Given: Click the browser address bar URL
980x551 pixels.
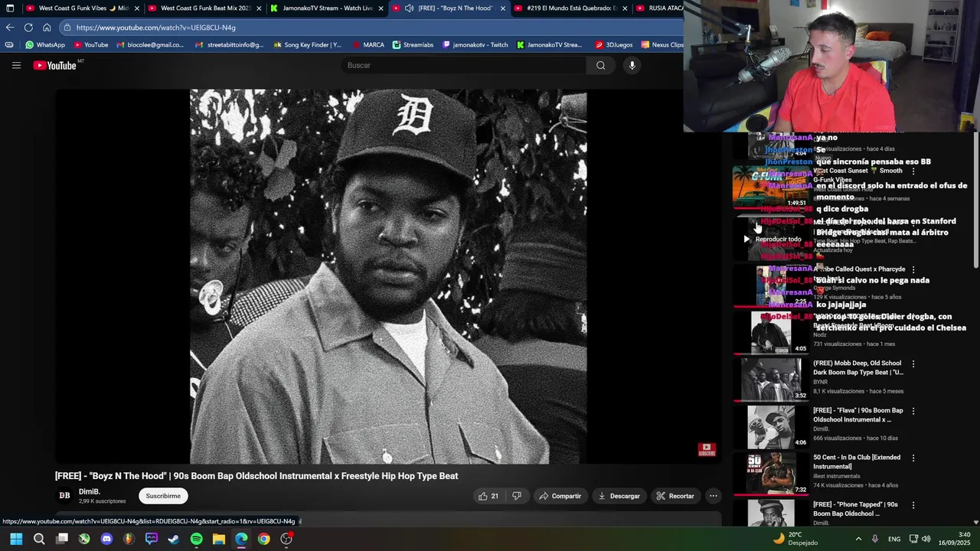Looking at the screenshot, I should point(156,28).
